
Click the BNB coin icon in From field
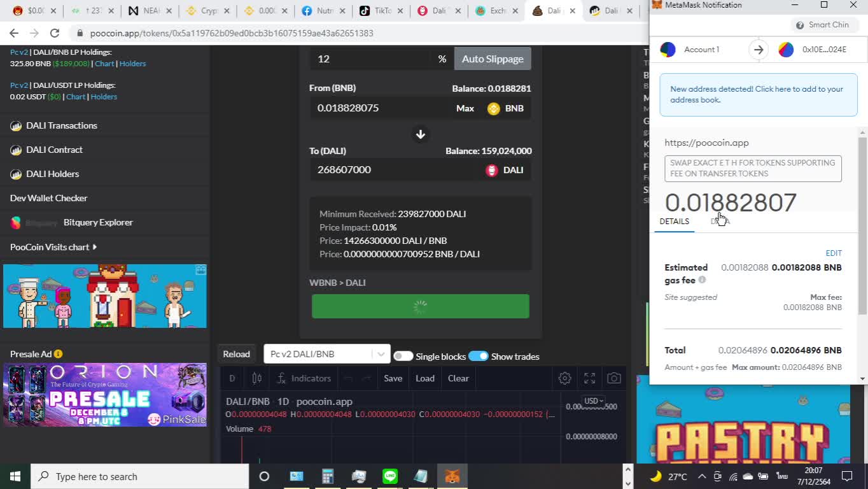tap(494, 108)
